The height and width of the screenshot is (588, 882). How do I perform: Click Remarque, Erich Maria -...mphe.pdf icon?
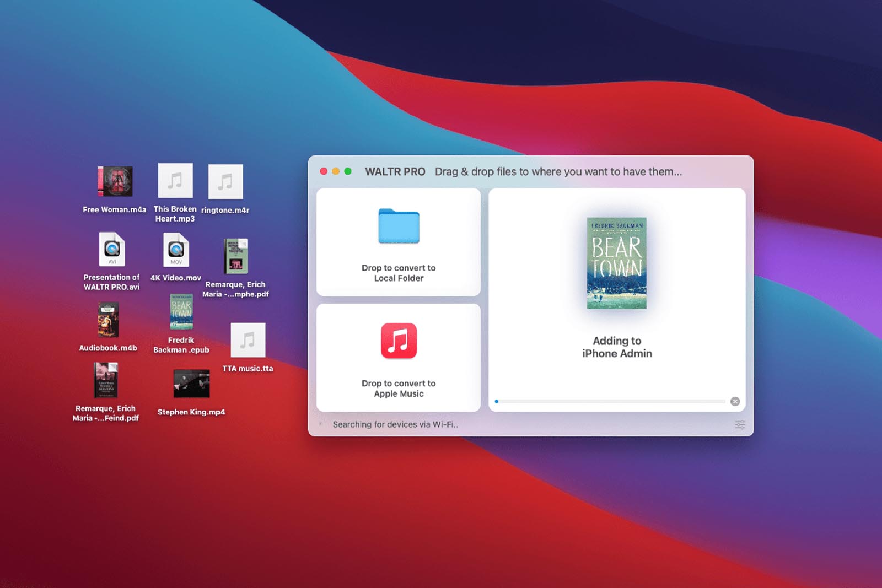click(x=236, y=256)
